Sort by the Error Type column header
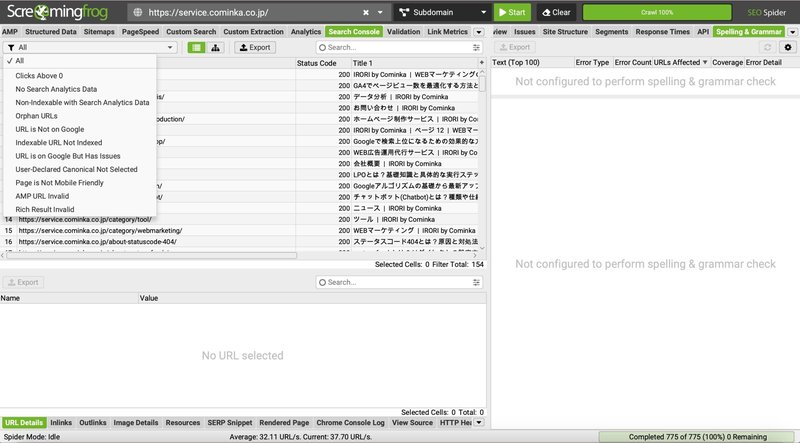 pyautogui.click(x=592, y=62)
